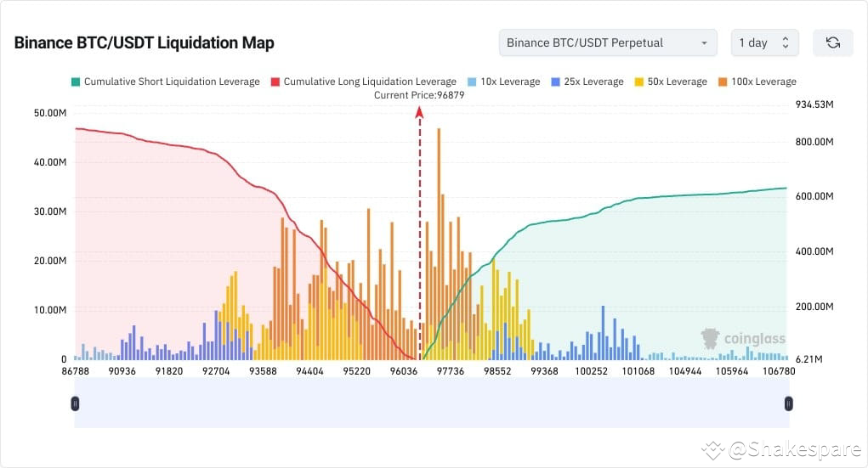Open the Binance BTC/USDT Perpetual dropdown

pyautogui.click(x=608, y=42)
